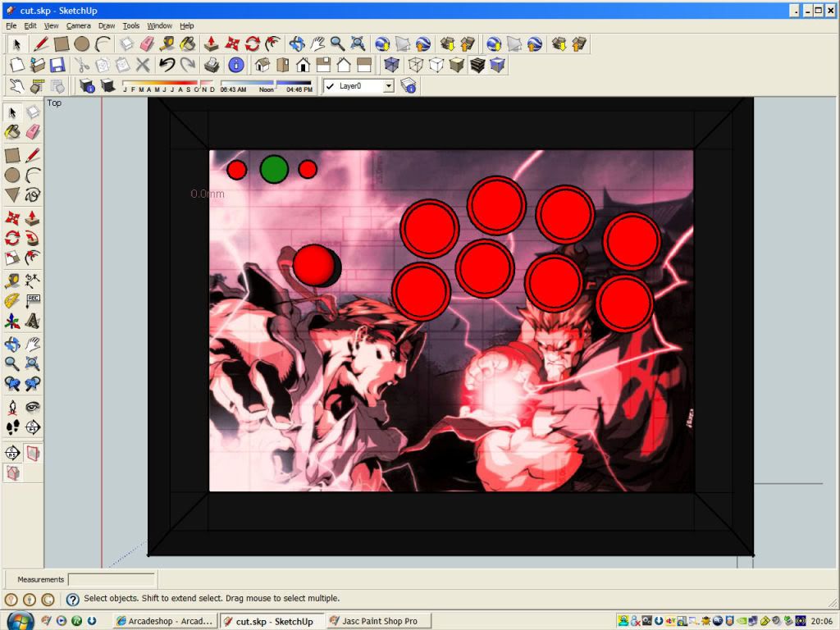Toggle Display Section Cuts
The width and height of the screenshot is (840, 630).
12,473
